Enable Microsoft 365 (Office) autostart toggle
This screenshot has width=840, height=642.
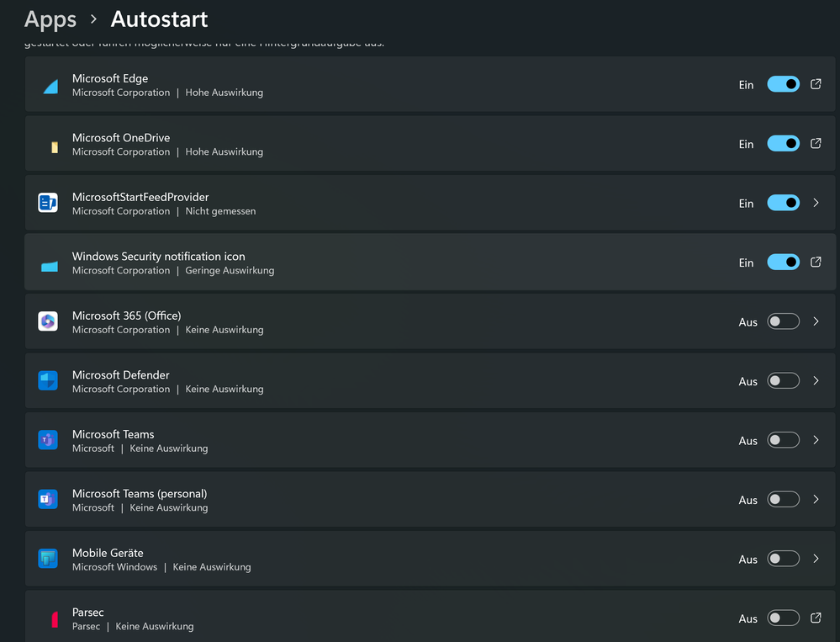click(783, 321)
